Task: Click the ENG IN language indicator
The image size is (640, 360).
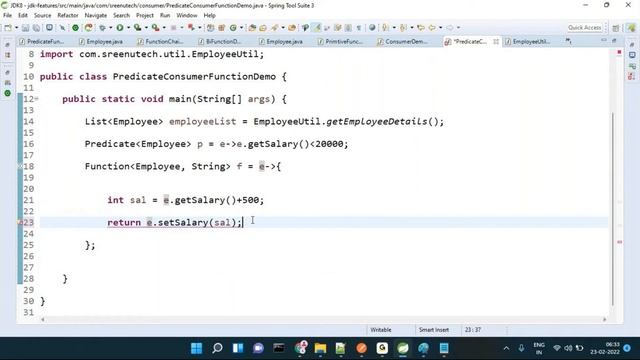Action: (x=539, y=348)
